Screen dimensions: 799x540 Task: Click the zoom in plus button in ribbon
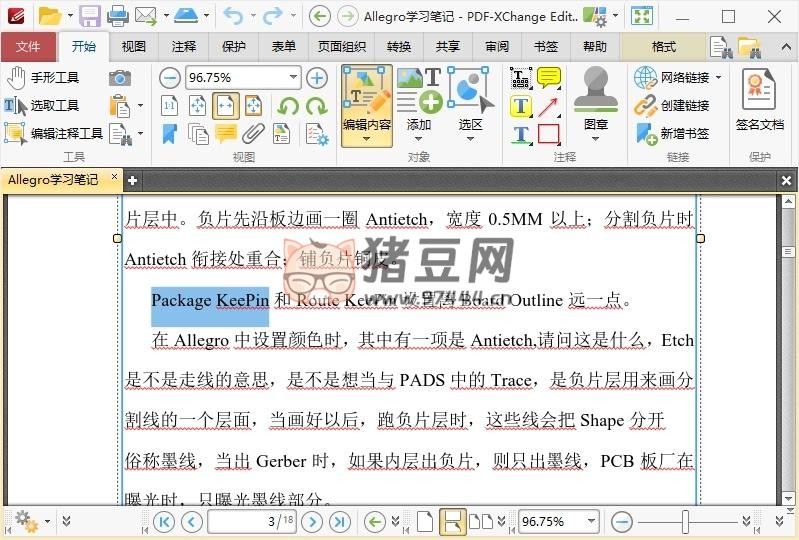coord(317,78)
